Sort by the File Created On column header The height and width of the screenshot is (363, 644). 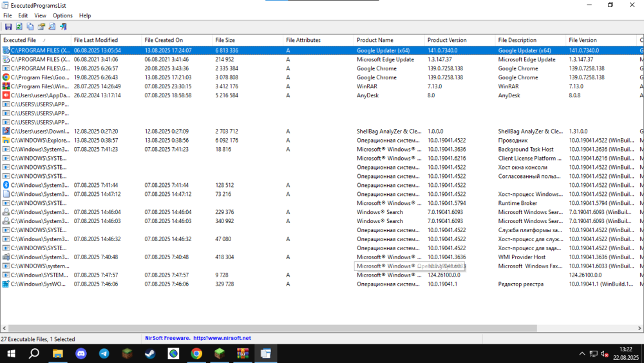pyautogui.click(x=176, y=40)
